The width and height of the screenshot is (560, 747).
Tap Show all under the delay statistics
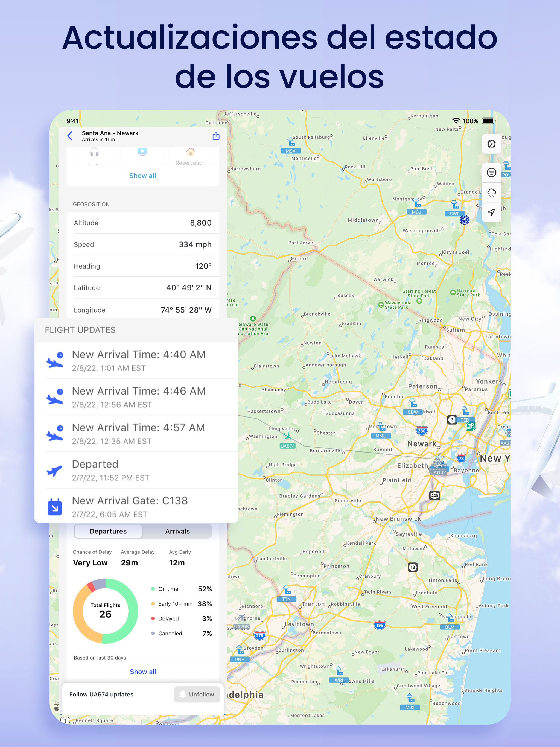tap(143, 672)
